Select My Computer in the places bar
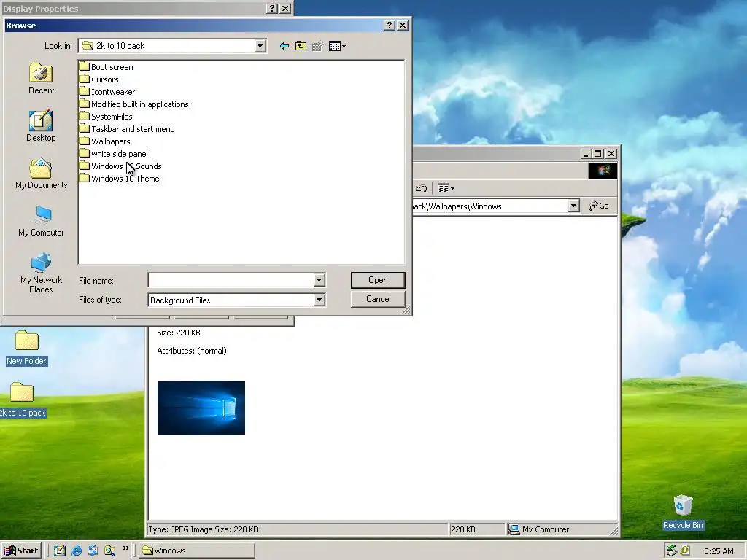This screenshot has height=560, width=747. (41, 221)
